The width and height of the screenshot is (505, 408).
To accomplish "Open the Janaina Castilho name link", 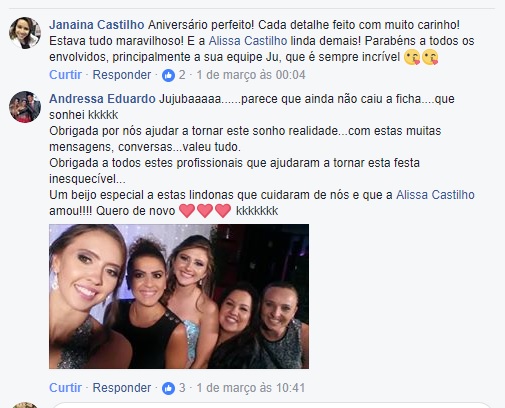I will coord(97,25).
